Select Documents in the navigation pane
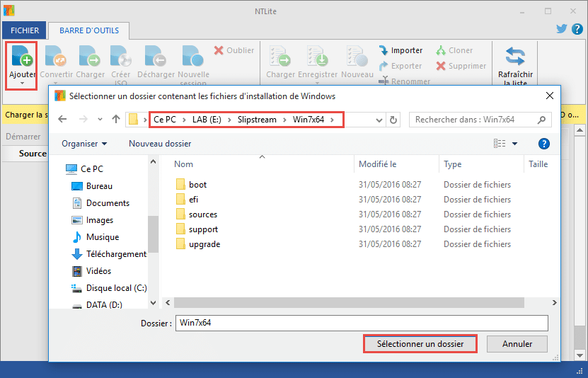588x378 pixels. click(x=100, y=203)
